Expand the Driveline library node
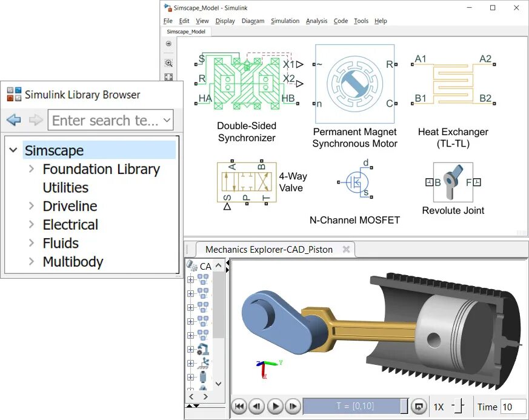Viewport: 529px width, 420px height. click(32, 206)
